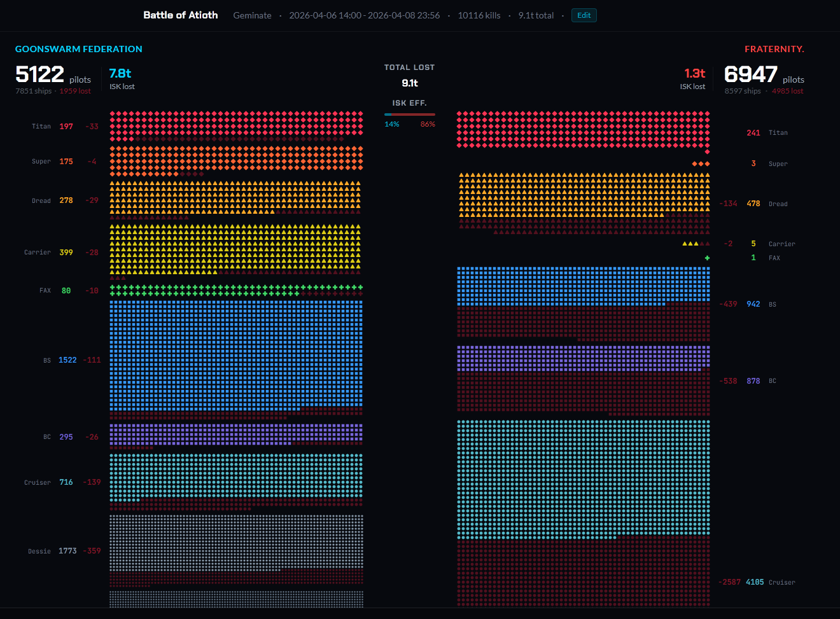
Task: Click Goonswarm's BC count 295
Action: coord(66,437)
